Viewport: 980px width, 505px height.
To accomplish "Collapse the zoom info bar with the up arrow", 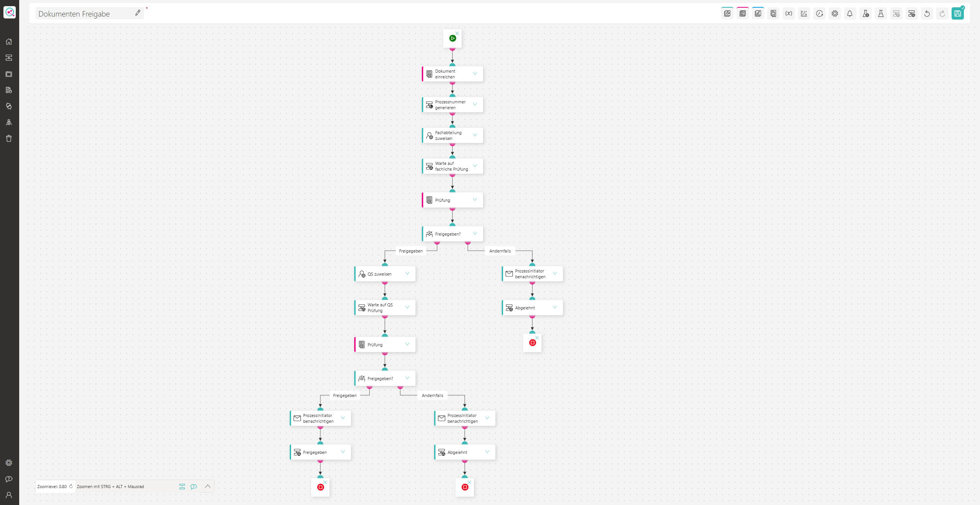I will [207, 486].
